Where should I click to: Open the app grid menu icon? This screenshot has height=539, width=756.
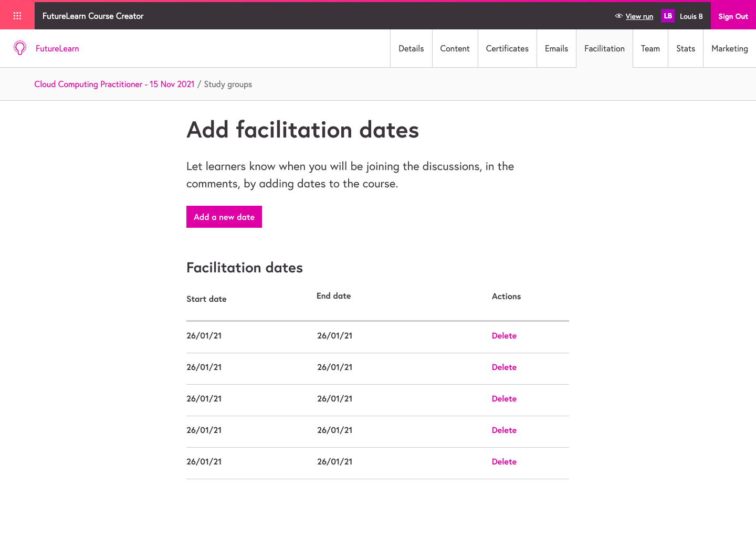17,16
